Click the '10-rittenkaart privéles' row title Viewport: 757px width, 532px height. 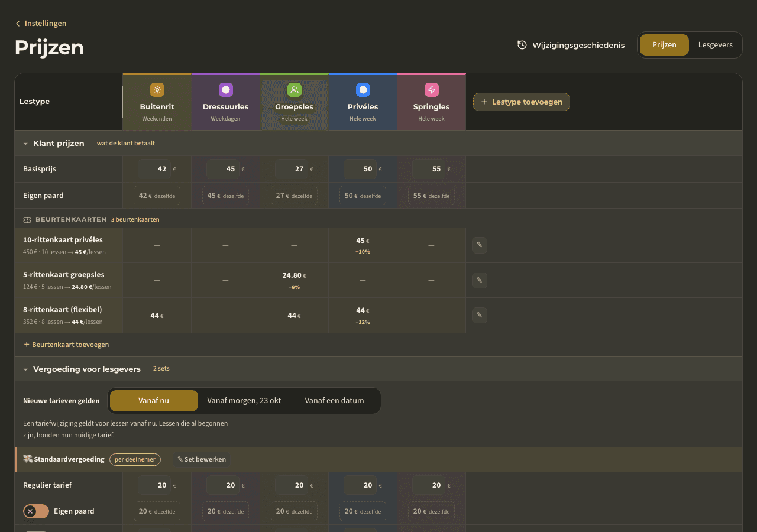point(63,240)
